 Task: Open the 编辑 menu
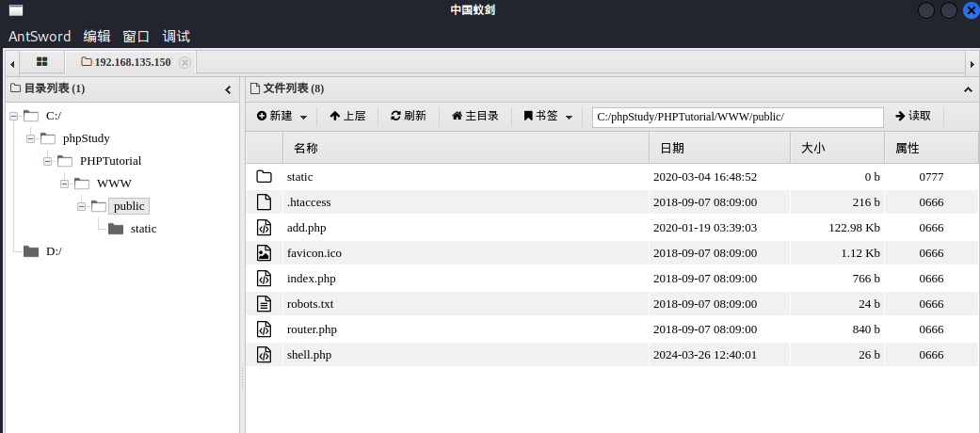tap(97, 36)
